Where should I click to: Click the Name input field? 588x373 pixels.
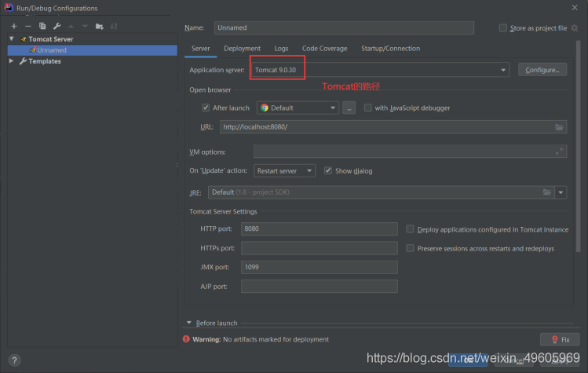pyautogui.click(x=344, y=27)
